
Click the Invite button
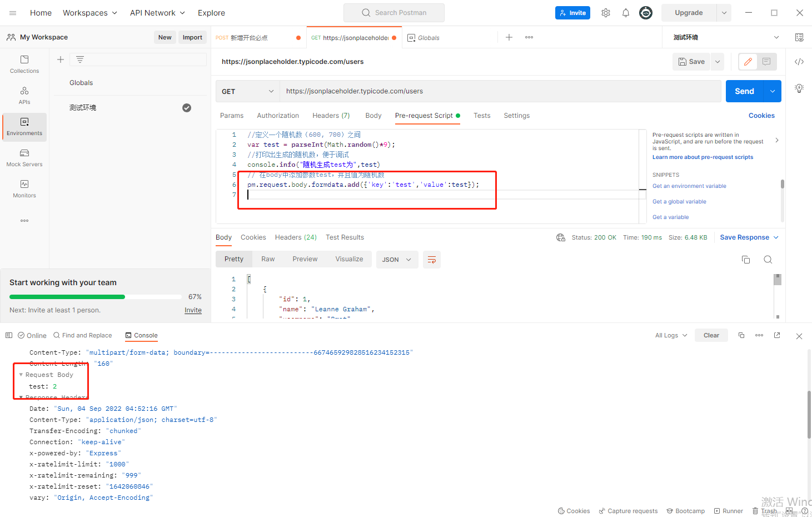pos(572,13)
